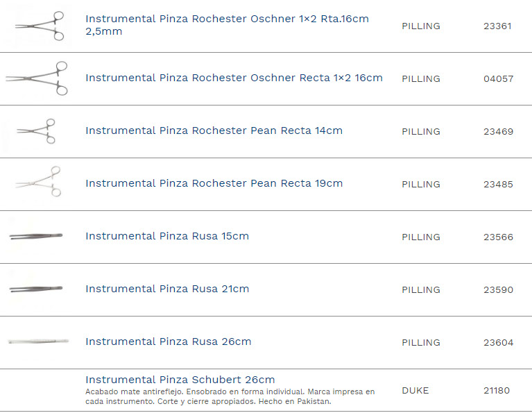
Task: Click product code 23361
Action: point(497,26)
